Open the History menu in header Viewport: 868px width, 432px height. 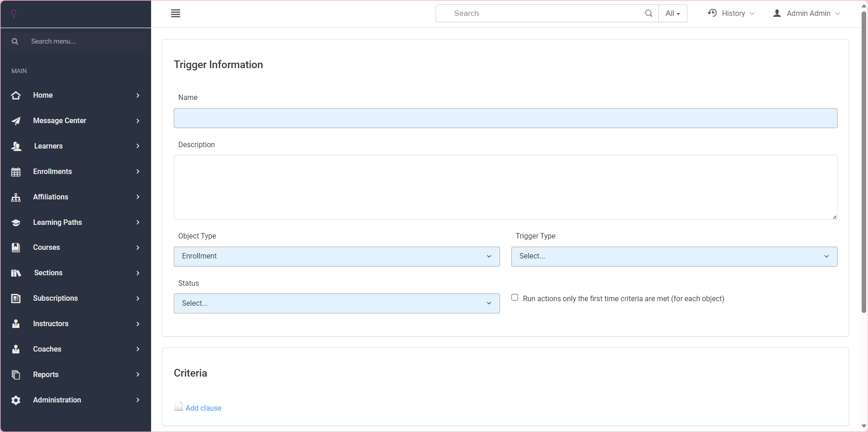pyautogui.click(x=731, y=14)
